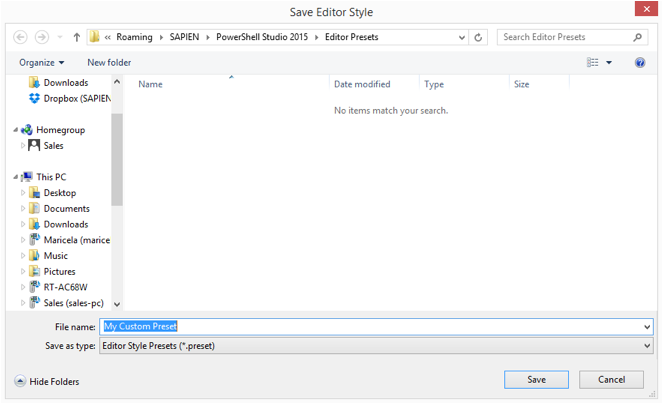Image resolution: width=663 pixels, height=404 pixels.
Task: Expand the Desktop tree node
Action: 23,193
